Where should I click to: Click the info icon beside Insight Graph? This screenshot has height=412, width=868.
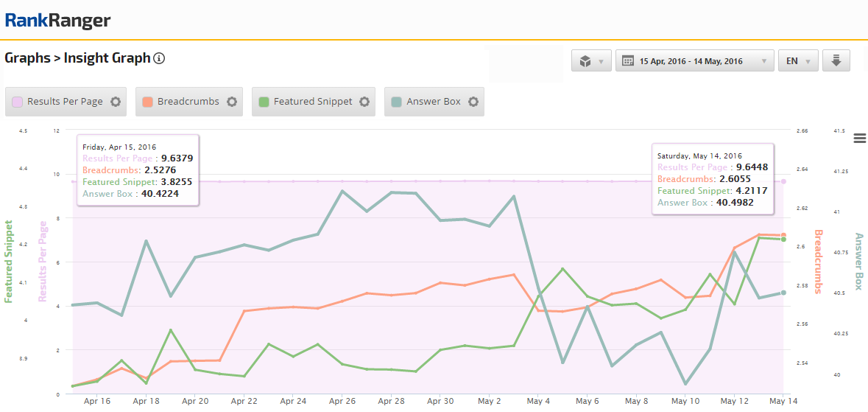[159, 58]
